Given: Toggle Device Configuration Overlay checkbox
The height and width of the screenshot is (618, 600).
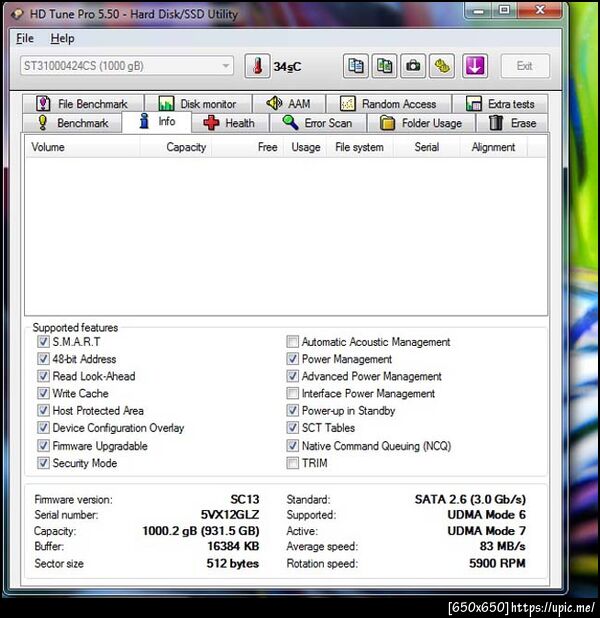Looking at the screenshot, I should pos(43,428).
